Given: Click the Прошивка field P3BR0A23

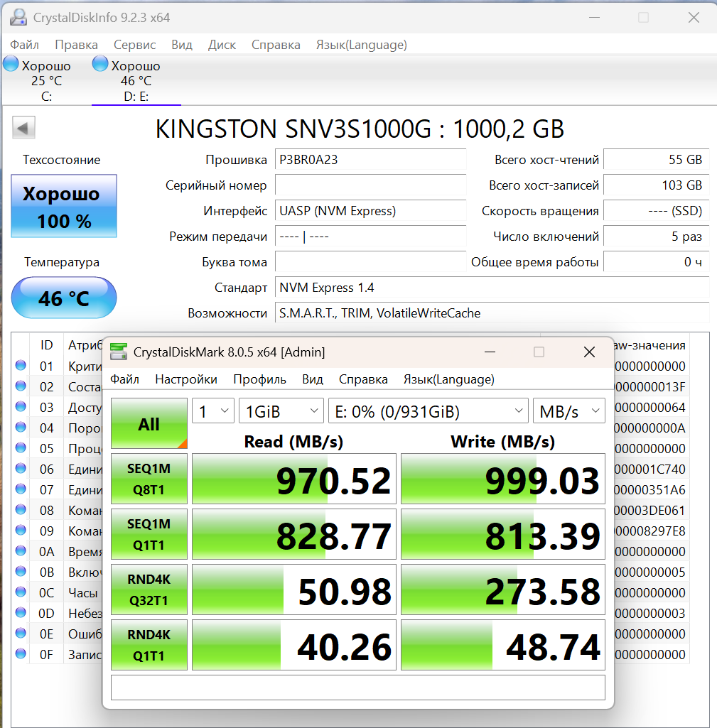Looking at the screenshot, I should pyautogui.click(x=370, y=160).
